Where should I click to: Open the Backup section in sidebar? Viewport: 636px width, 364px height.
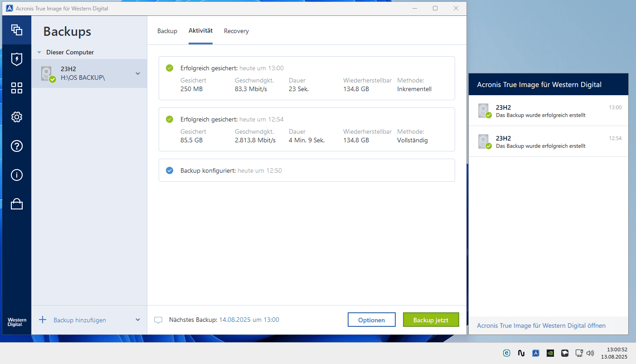point(17,30)
